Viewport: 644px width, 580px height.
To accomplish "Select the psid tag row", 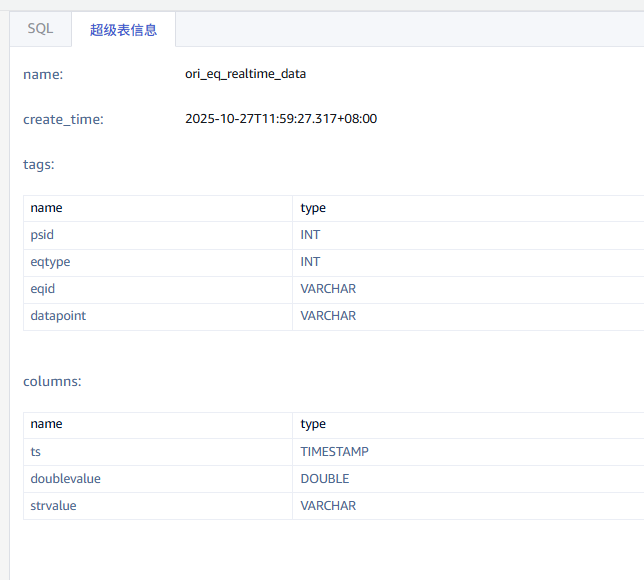I will pyautogui.click(x=43, y=235).
